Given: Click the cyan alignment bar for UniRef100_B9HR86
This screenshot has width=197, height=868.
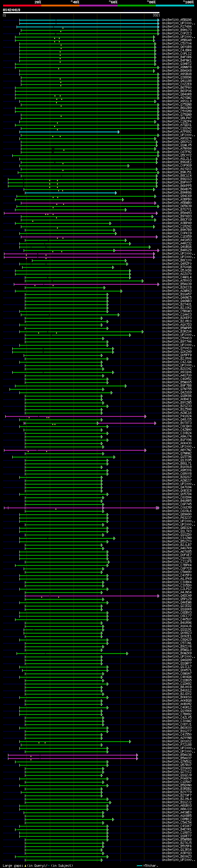Looking at the screenshot, I should 71,193.
